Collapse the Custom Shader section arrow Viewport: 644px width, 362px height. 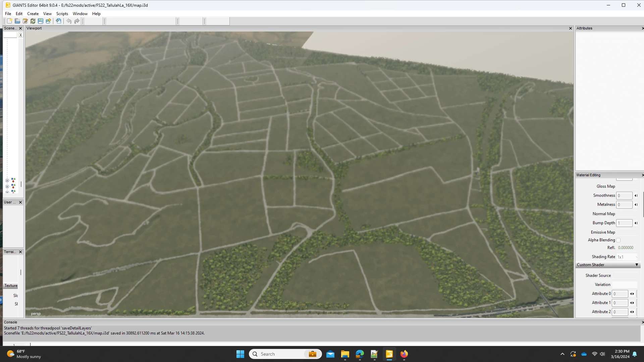click(637, 265)
